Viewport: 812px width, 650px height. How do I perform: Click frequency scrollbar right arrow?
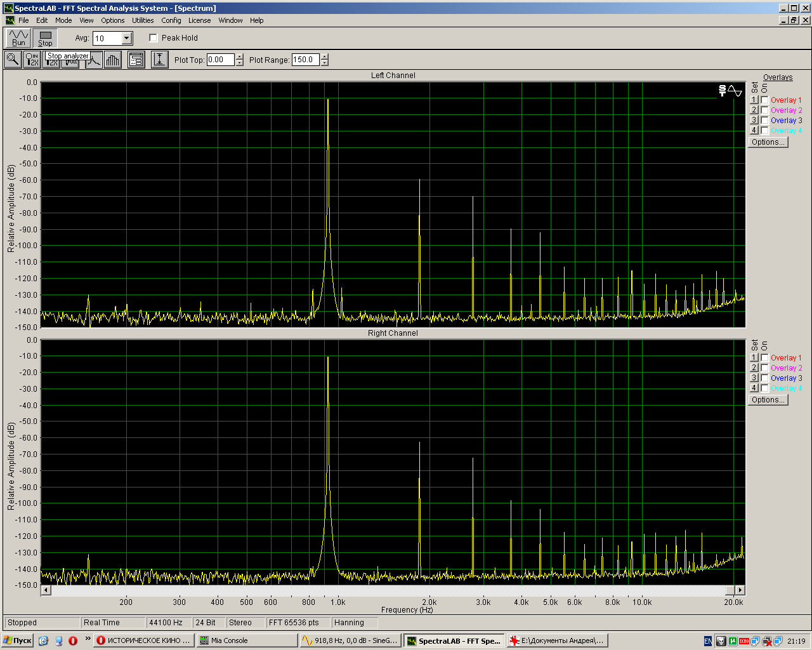(x=740, y=590)
